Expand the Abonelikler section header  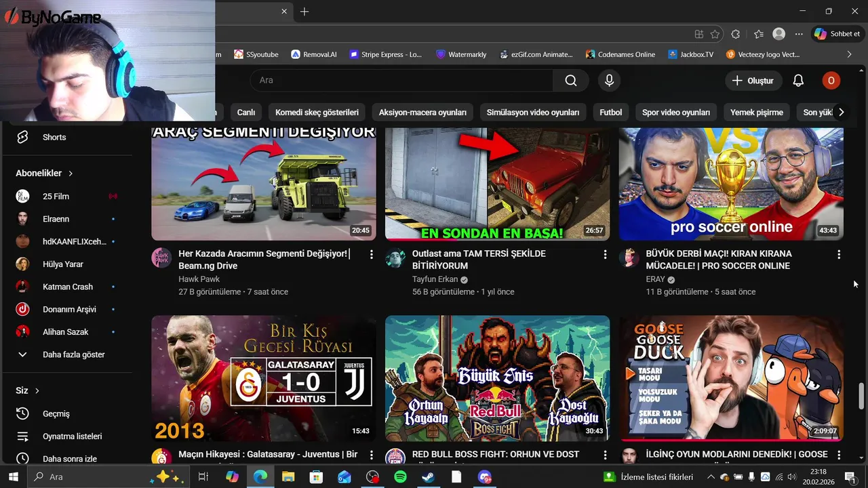coord(44,174)
